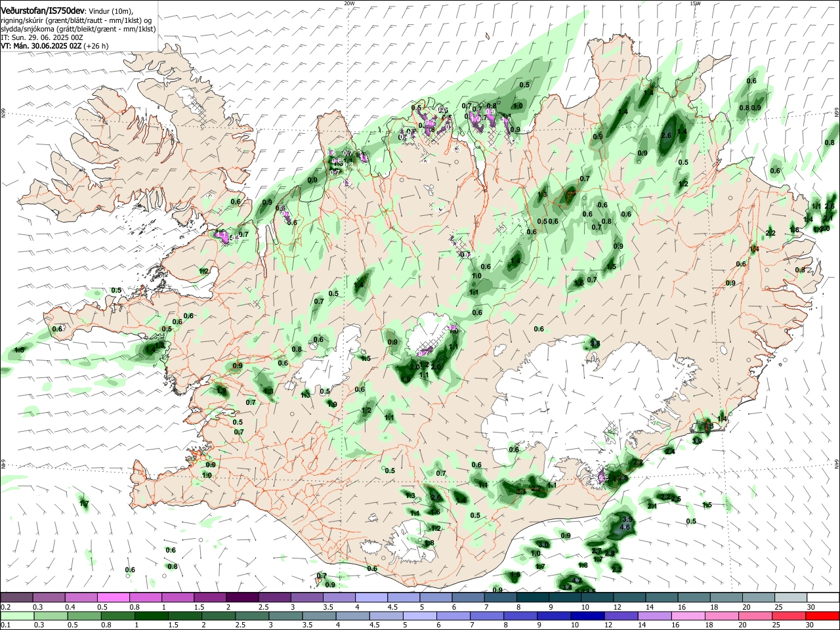This screenshot has height=630, width=840.
Task: Select the darkest purple swatch in the top legend row
Action: click(x=241, y=597)
